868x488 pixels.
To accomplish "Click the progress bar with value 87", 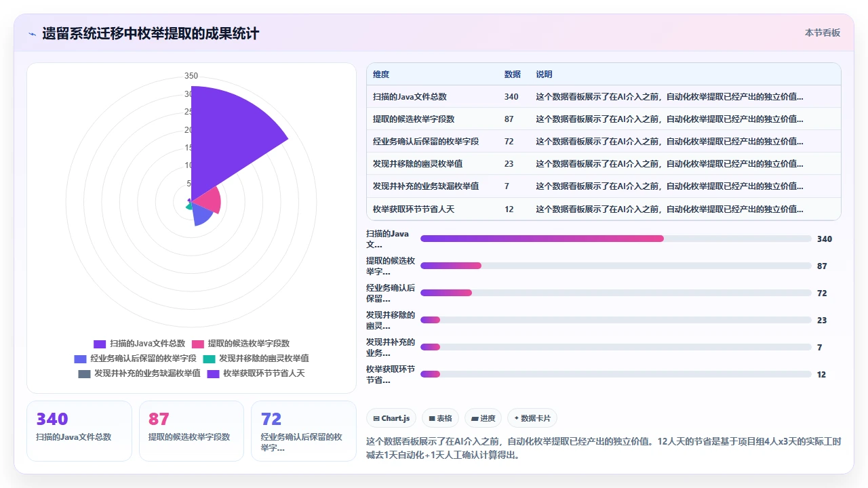I will click(x=616, y=266).
